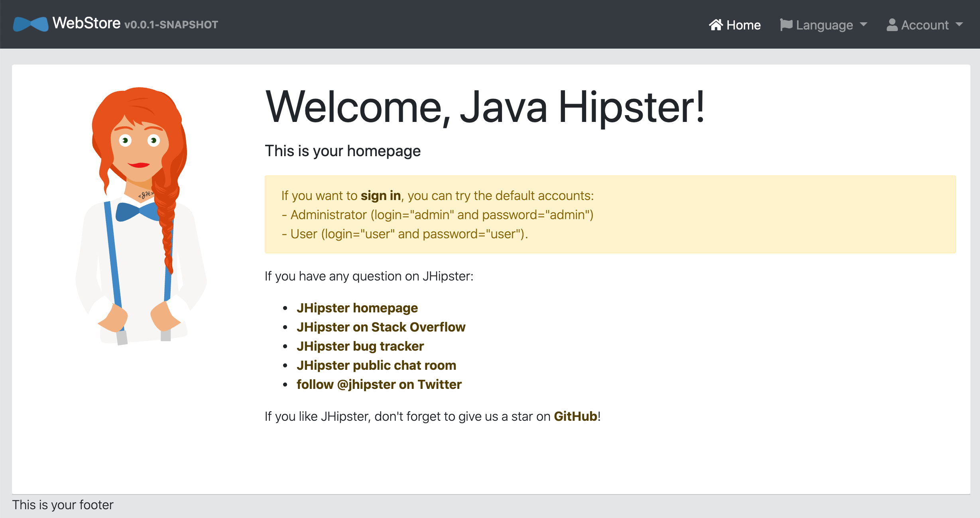The width and height of the screenshot is (980, 518).
Task: Expand the Account dropdown caret
Action: [959, 25]
